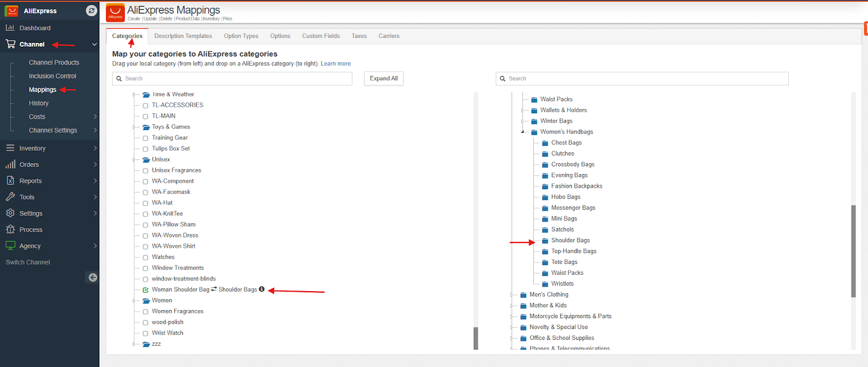Open the Categories tab
This screenshot has height=367, width=868.
coord(127,36)
